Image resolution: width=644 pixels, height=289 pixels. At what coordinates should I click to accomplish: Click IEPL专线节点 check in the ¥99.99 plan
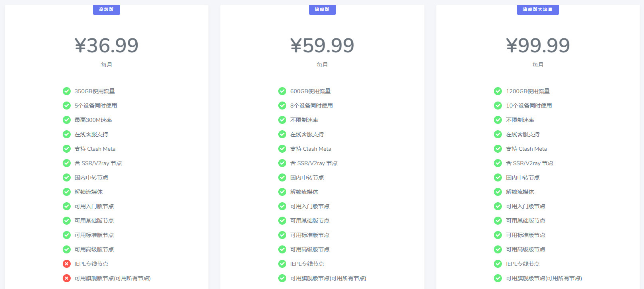pos(498,264)
